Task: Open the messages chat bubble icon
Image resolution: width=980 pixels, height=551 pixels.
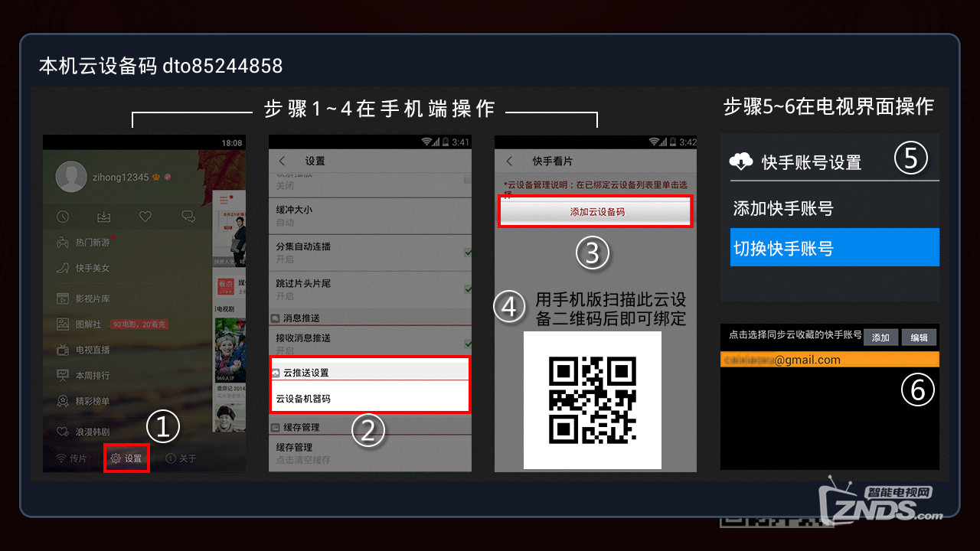Action: [188, 217]
